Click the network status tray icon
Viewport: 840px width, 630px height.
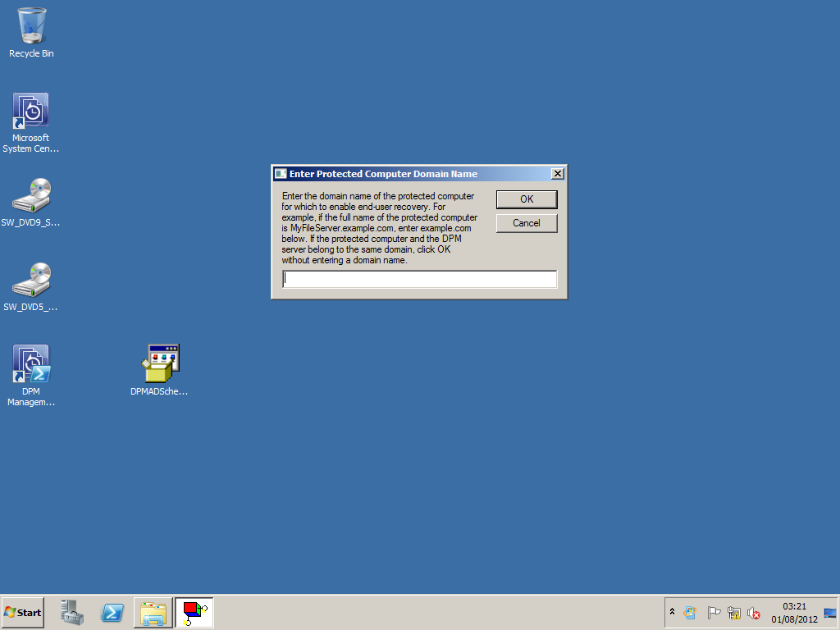[734, 612]
